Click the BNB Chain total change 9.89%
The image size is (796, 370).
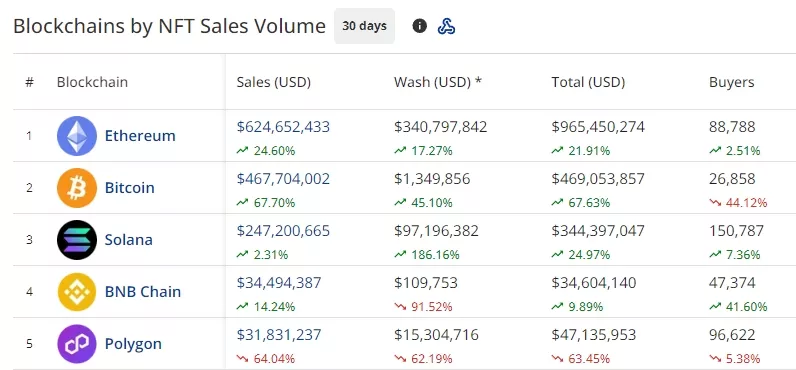click(578, 307)
